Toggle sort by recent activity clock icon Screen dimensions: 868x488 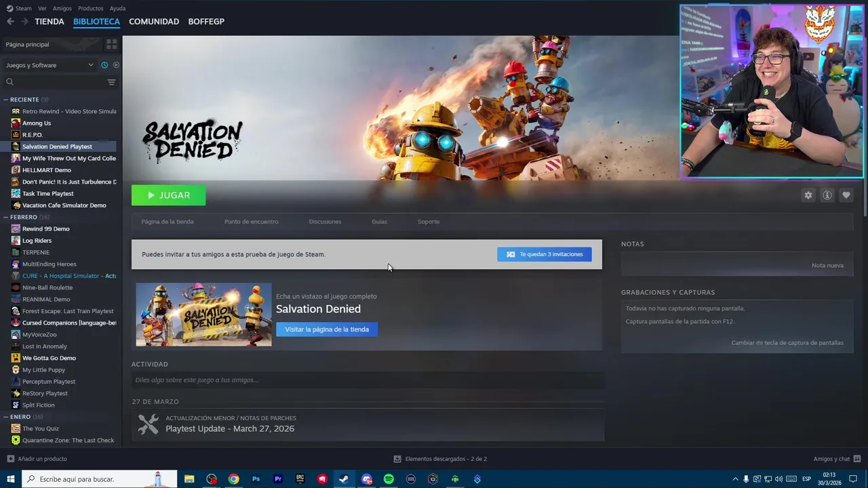(104, 65)
